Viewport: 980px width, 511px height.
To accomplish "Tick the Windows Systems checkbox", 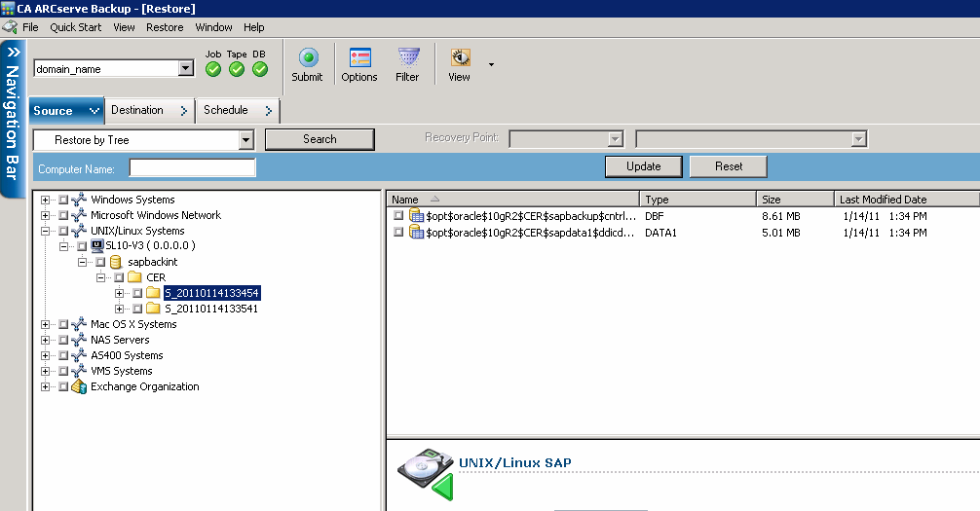I will click(x=63, y=200).
